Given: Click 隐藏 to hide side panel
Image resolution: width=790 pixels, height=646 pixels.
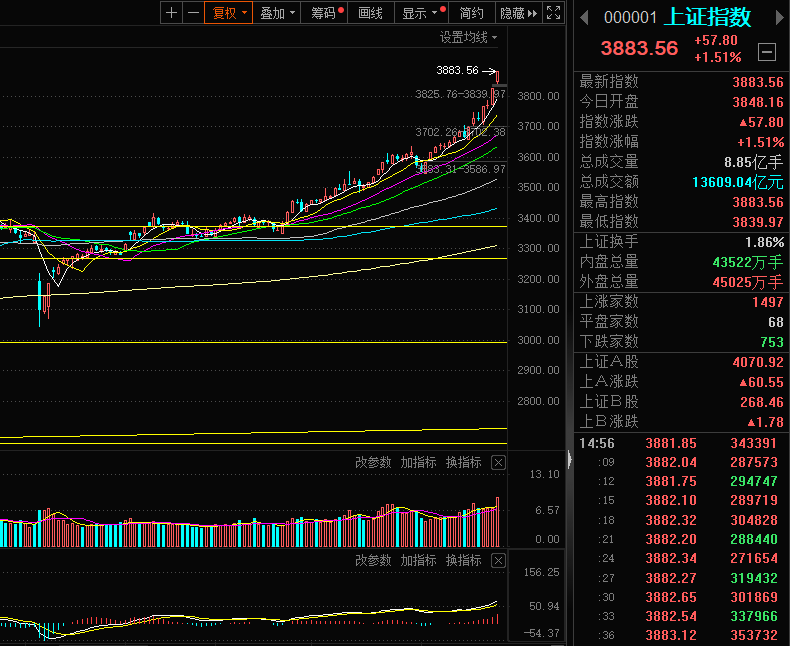Looking at the screenshot, I should pos(518,13).
